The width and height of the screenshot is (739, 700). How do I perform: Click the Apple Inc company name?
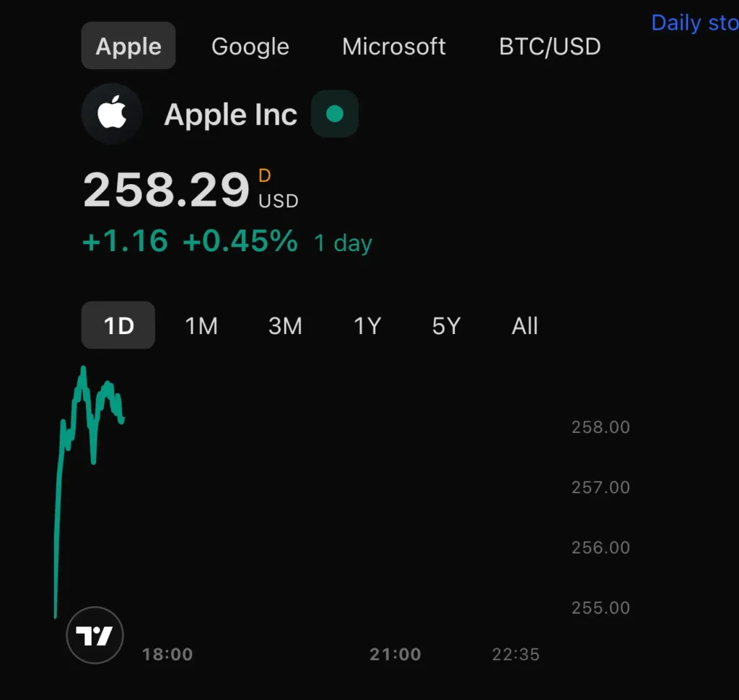click(x=231, y=115)
